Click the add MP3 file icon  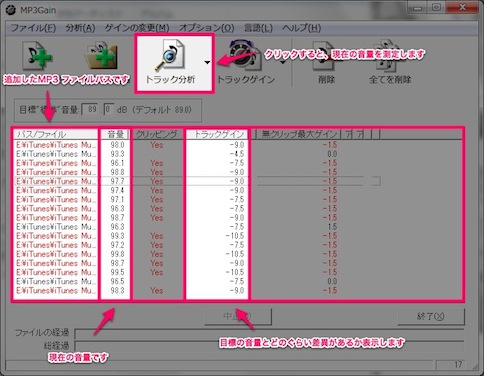37,56
